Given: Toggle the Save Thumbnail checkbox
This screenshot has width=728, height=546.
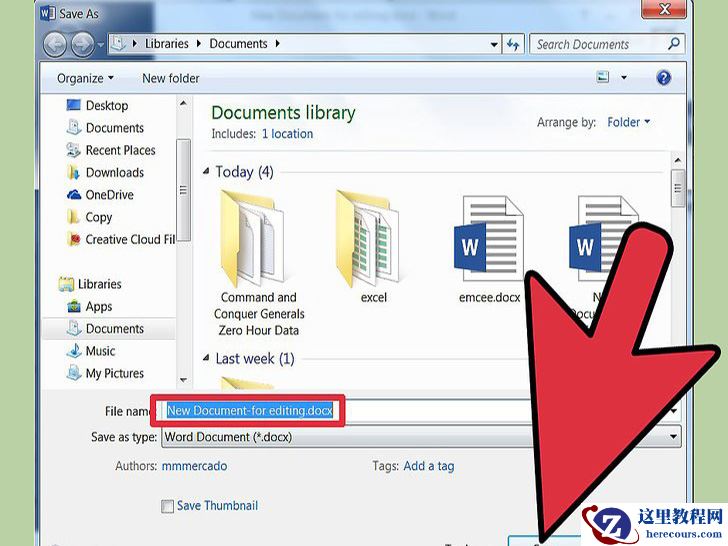Looking at the screenshot, I should [x=167, y=506].
